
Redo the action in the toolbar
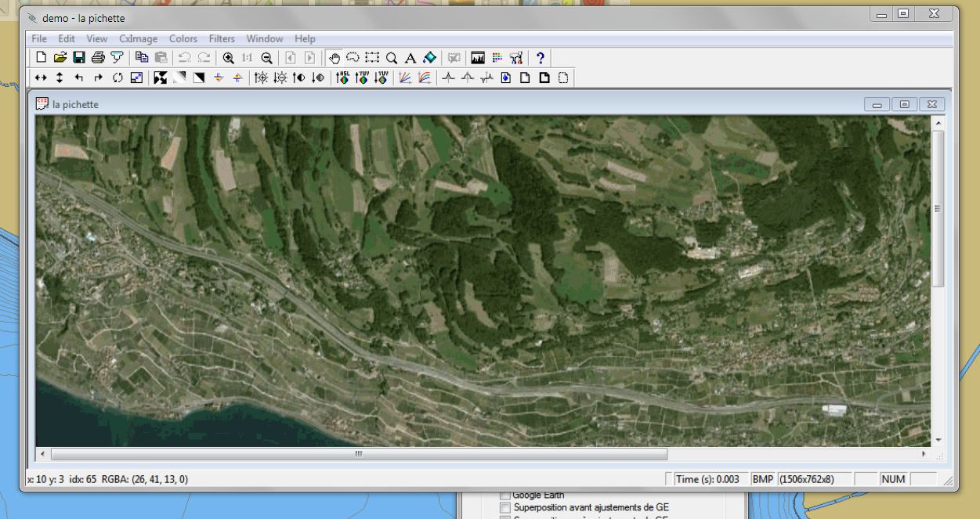pyautogui.click(x=204, y=57)
